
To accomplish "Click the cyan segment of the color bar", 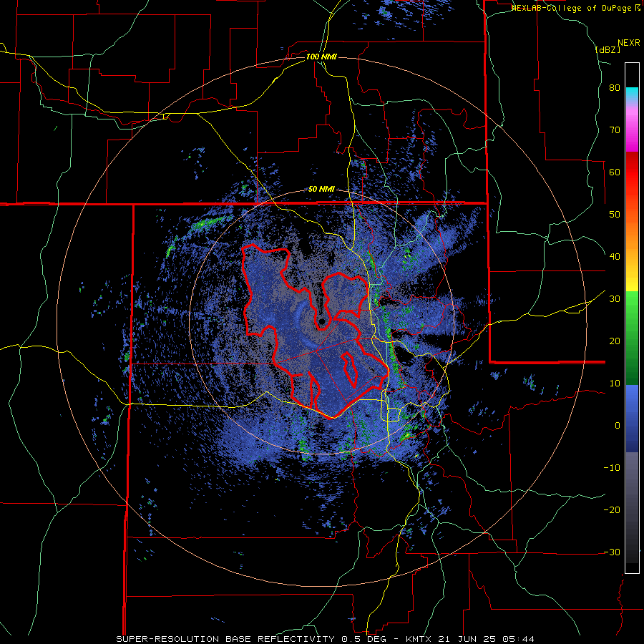I will tap(632, 93).
